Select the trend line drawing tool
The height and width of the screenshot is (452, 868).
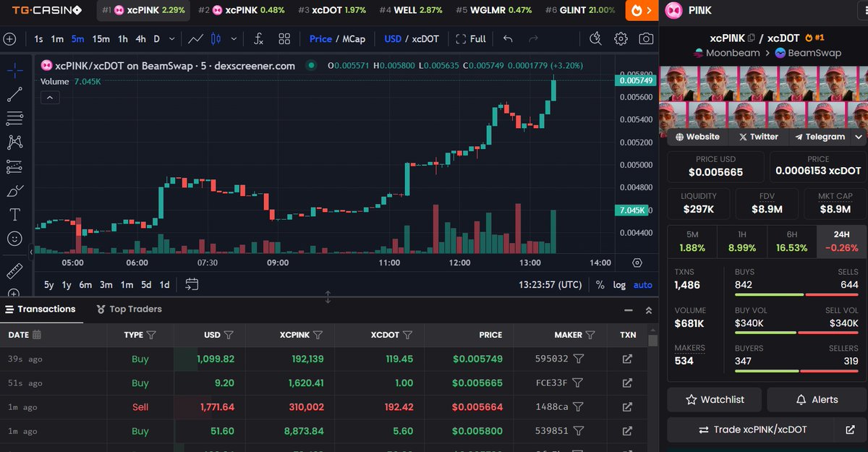pos(14,94)
